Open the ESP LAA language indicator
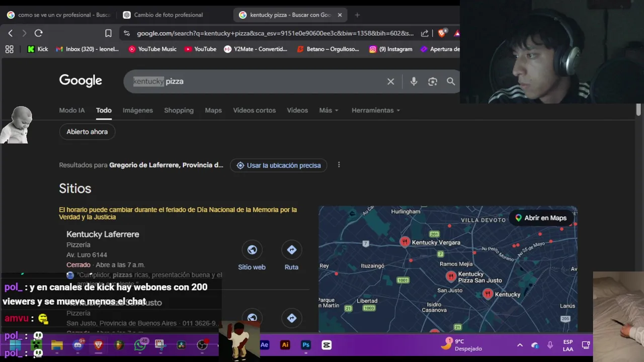Image resolution: width=644 pixels, height=362 pixels. click(x=568, y=345)
